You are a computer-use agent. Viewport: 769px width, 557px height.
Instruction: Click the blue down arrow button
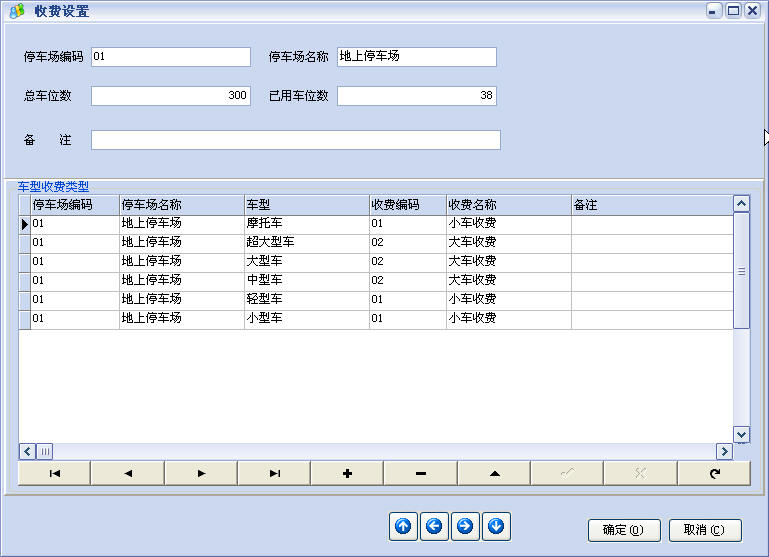(497, 526)
